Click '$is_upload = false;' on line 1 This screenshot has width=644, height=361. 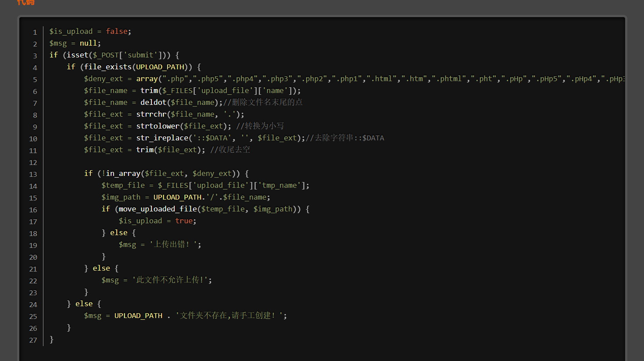pyautogui.click(x=90, y=31)
